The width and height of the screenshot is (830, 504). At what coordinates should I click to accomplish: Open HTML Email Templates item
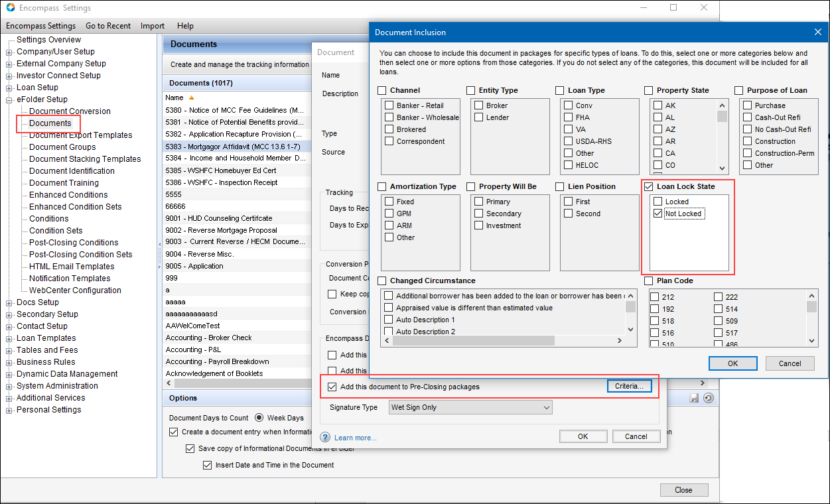click(72, 267)
